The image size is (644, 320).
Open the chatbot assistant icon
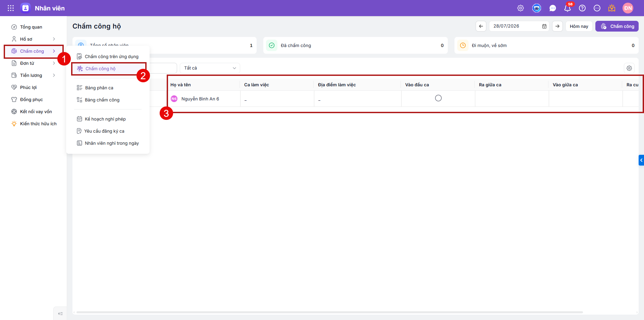[x=537, y=8]
